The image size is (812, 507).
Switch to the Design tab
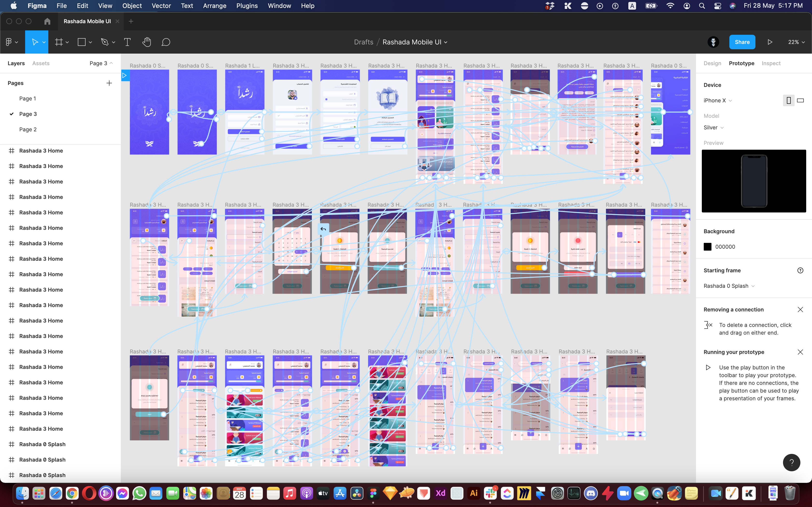tap(712, 63)
